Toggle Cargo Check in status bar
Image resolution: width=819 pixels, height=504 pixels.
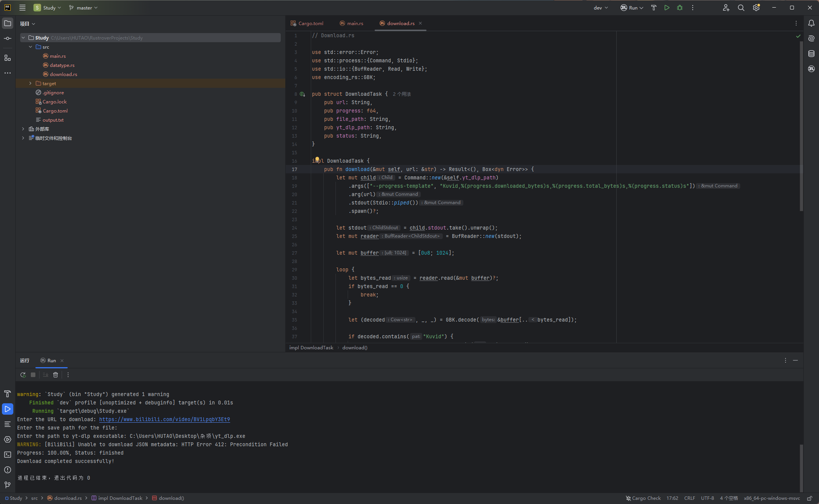pyautogui.click(x=643, y=498)
